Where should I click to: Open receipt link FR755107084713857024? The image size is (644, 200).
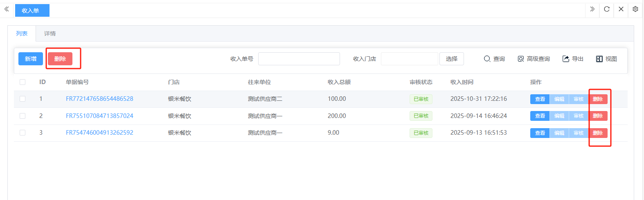point(99,116)
